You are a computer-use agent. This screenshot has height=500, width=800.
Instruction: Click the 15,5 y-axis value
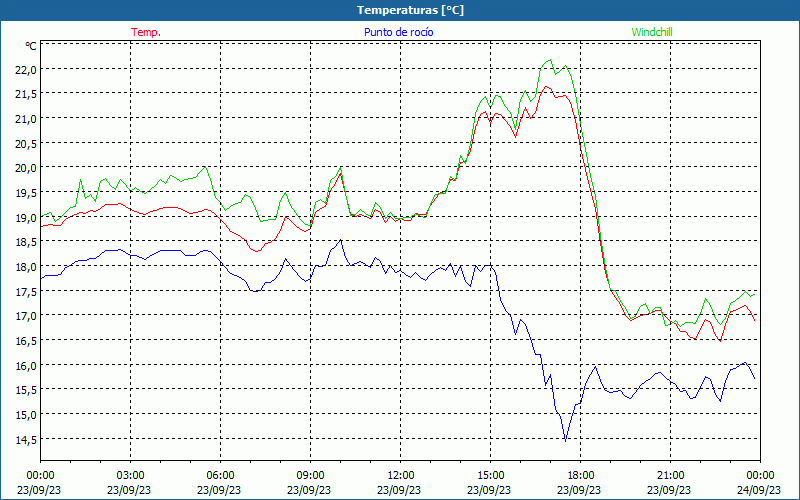pyautogui.click(x=26, y=390)
